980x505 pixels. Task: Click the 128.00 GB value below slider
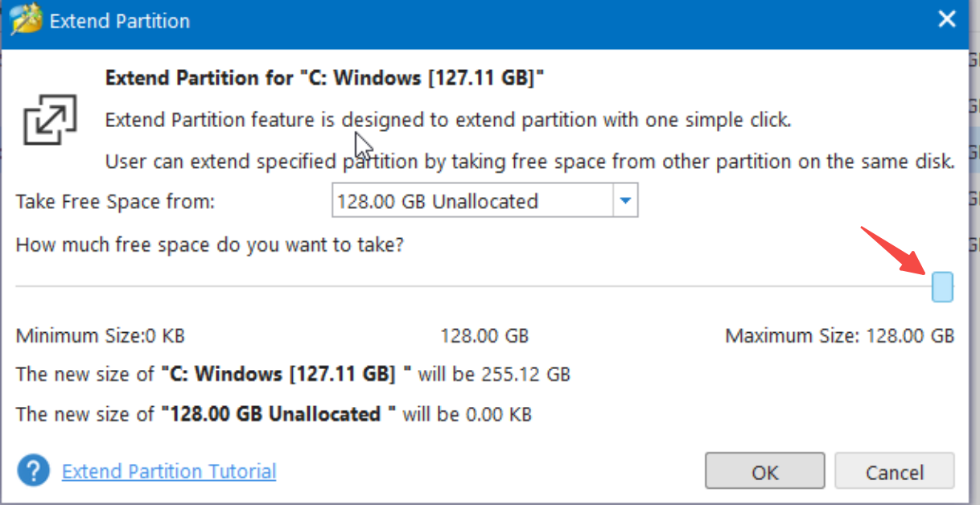tap(484, 335)
